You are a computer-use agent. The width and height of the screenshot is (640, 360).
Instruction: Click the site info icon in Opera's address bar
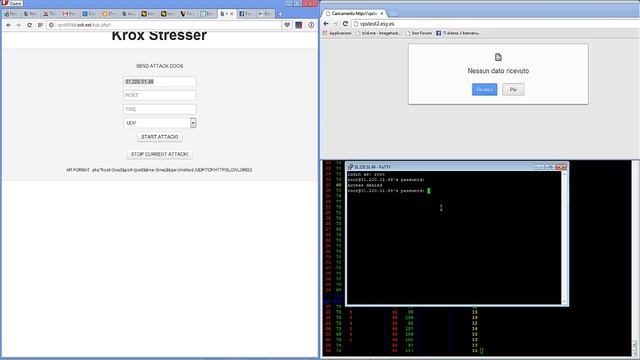click(51, 25)
